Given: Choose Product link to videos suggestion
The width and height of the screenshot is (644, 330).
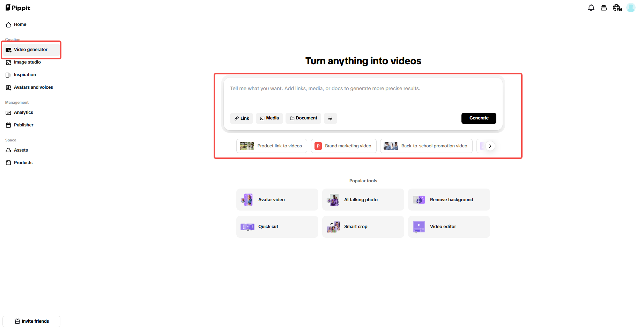Looking at the screenshot, I should (272, 146).
